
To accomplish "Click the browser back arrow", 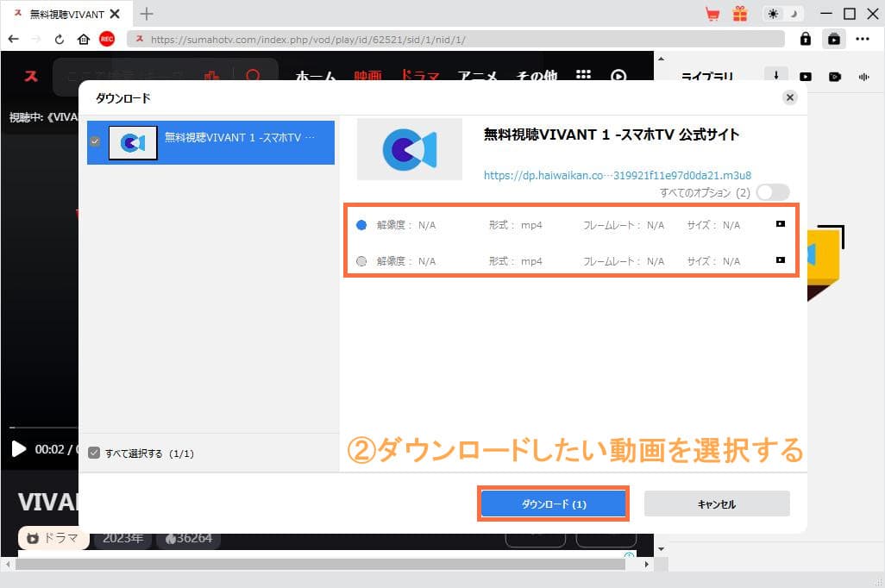I will (x=14, y=39).
